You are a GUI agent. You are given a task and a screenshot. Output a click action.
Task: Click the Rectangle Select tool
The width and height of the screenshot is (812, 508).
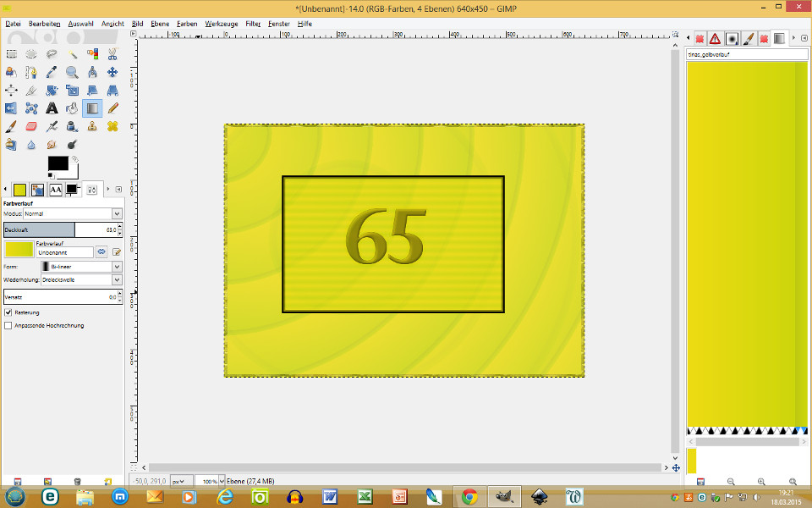click(11, 53)
